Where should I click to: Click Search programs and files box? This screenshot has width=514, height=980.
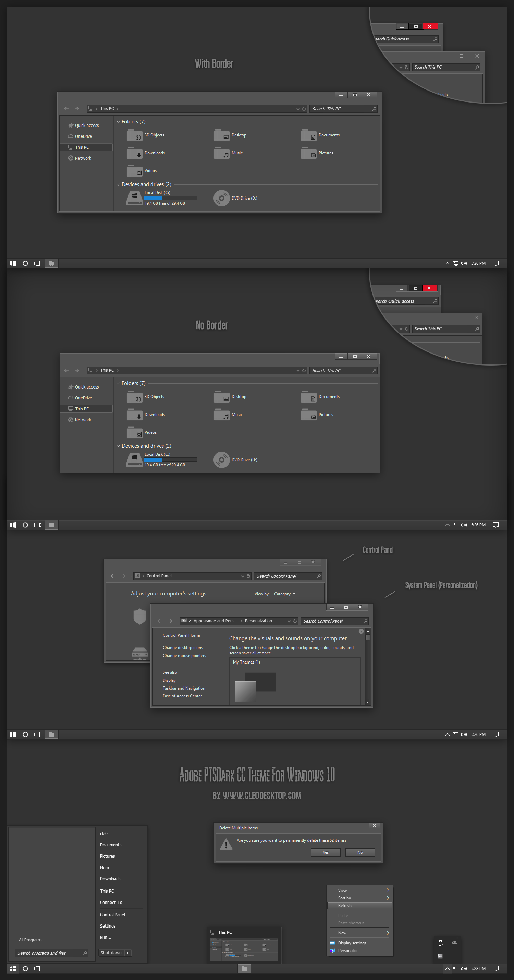pyautogui.click(x=52, y=953)
